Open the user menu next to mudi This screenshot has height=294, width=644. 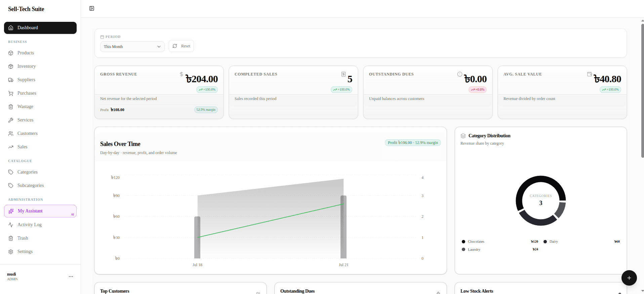click(71, 277)
